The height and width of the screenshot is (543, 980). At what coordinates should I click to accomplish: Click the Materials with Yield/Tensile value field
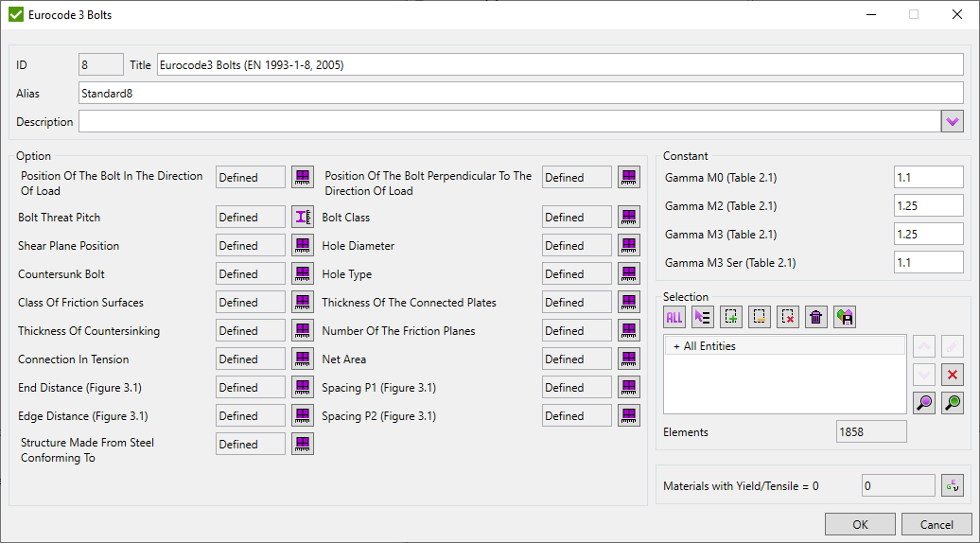pyautogui.click(x=898, y=485)
